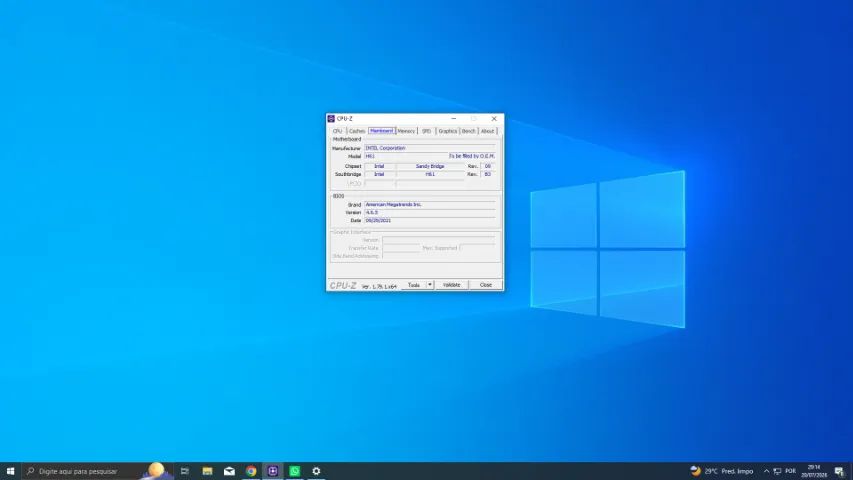Click the BIOS Date value field
The width and height of the screenshot is (853, 480).
(x=430, y=221)
